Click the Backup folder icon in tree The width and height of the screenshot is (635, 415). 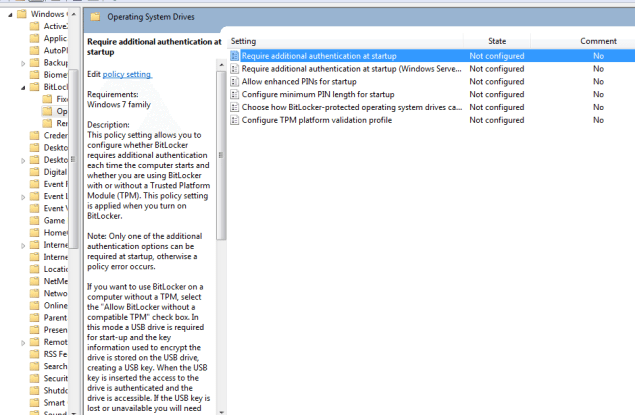click(35, 63)
